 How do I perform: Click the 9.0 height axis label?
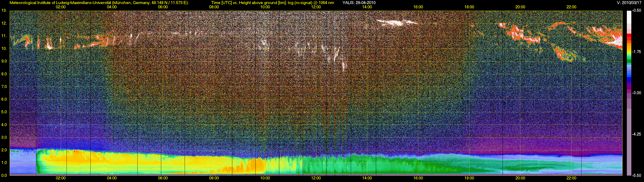coord(4,61)
